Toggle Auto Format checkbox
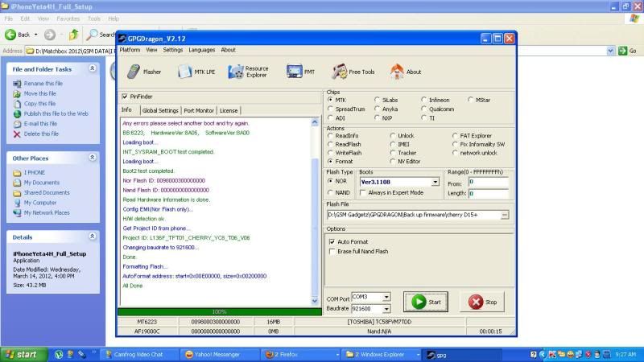The width and height of the screenshot is (644, 362). [x=332, y=242]
